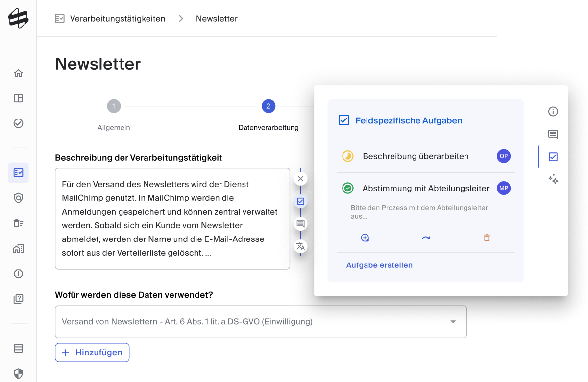Click the task checkbox icon beside the description field
588x382 pixels.
(x=301, y=201)
